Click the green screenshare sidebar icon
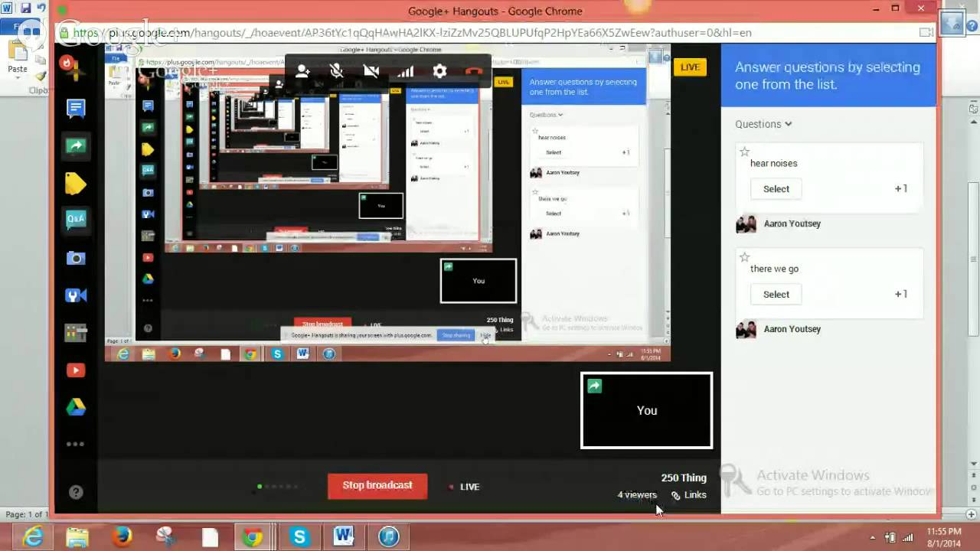The height and width of the screenshot is (551, 980). 76,145
